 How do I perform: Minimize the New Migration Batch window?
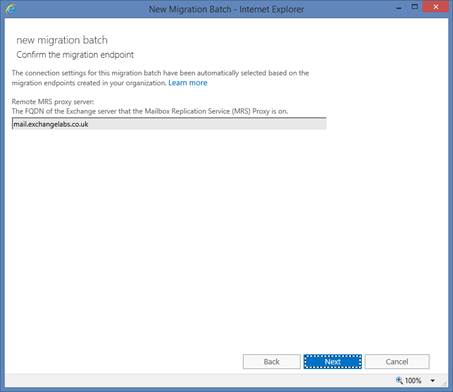point(399,7)
